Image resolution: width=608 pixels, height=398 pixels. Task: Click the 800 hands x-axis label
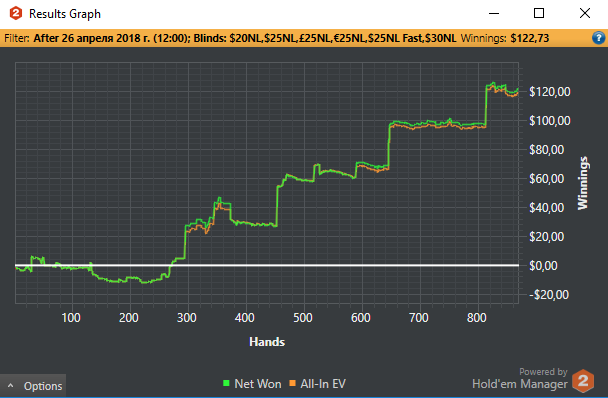[x=477, y=318]
